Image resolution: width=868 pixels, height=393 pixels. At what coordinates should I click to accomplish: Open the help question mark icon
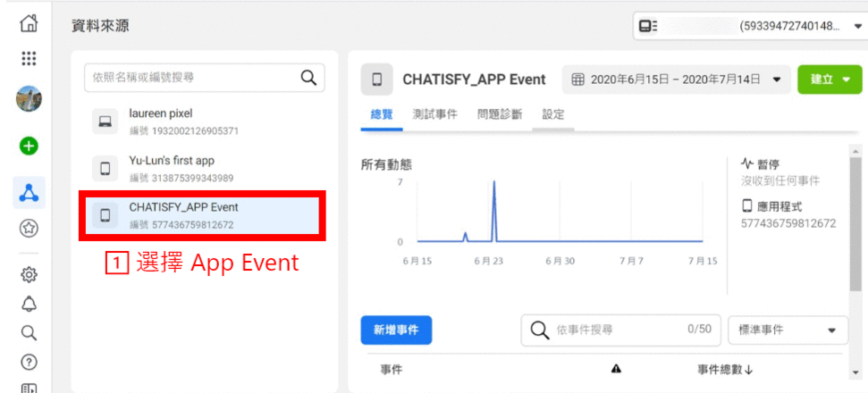point(29,362)
